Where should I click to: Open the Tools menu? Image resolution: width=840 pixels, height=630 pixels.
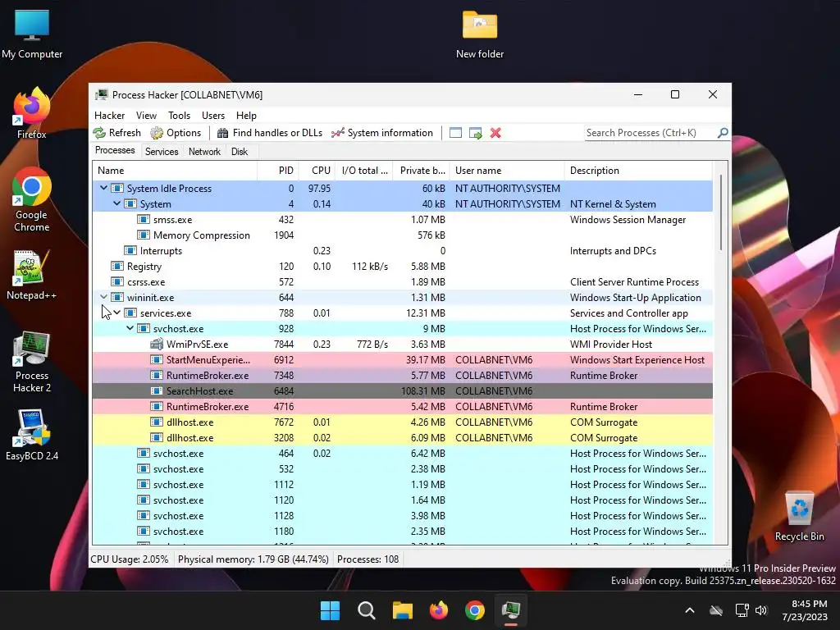[179, 115]
